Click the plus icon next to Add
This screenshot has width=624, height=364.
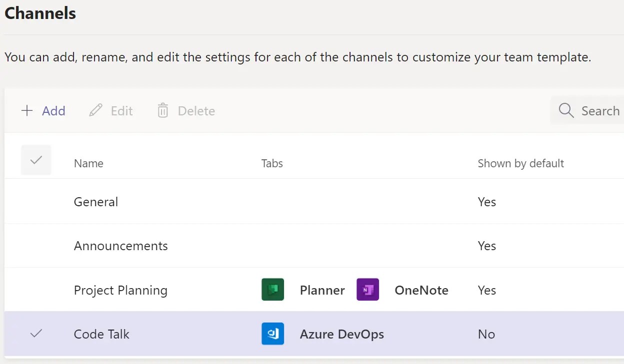(x=27, y=110)
